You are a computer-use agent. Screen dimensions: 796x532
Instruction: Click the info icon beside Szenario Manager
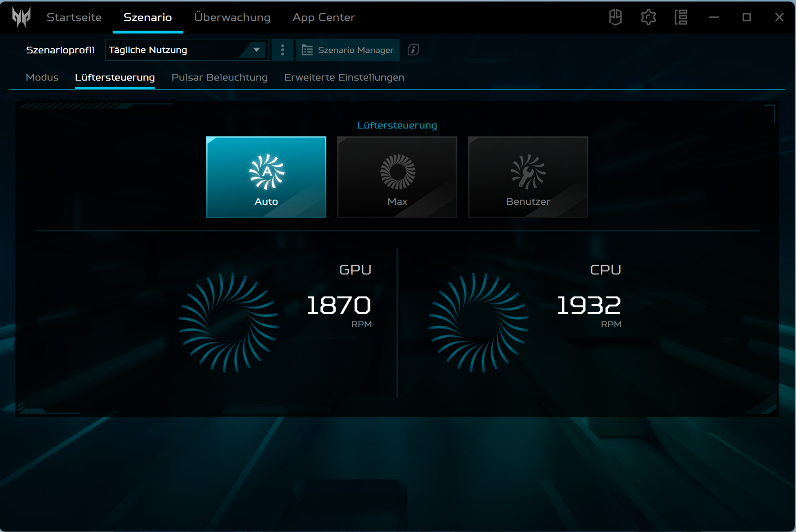(x=413, y=50)
